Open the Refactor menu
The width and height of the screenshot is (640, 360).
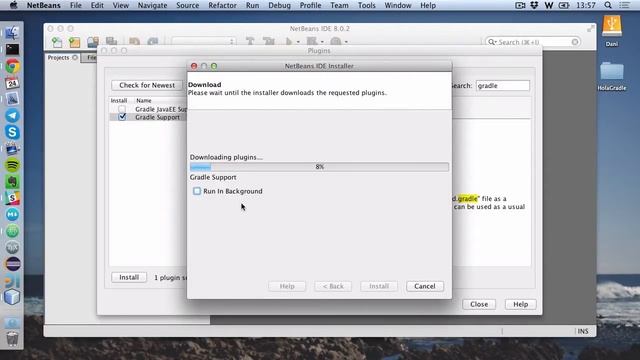coord(222,5)
